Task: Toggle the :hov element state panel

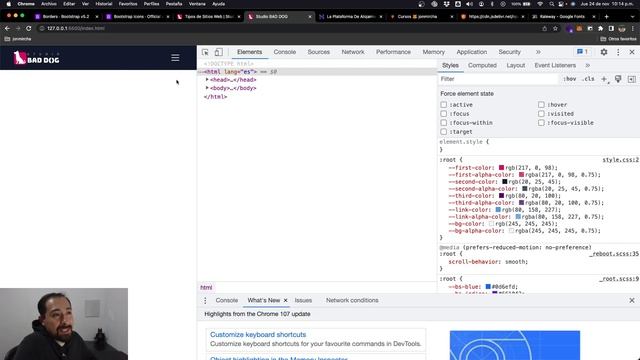Action: pyautogui.click(x=570, y=79)
